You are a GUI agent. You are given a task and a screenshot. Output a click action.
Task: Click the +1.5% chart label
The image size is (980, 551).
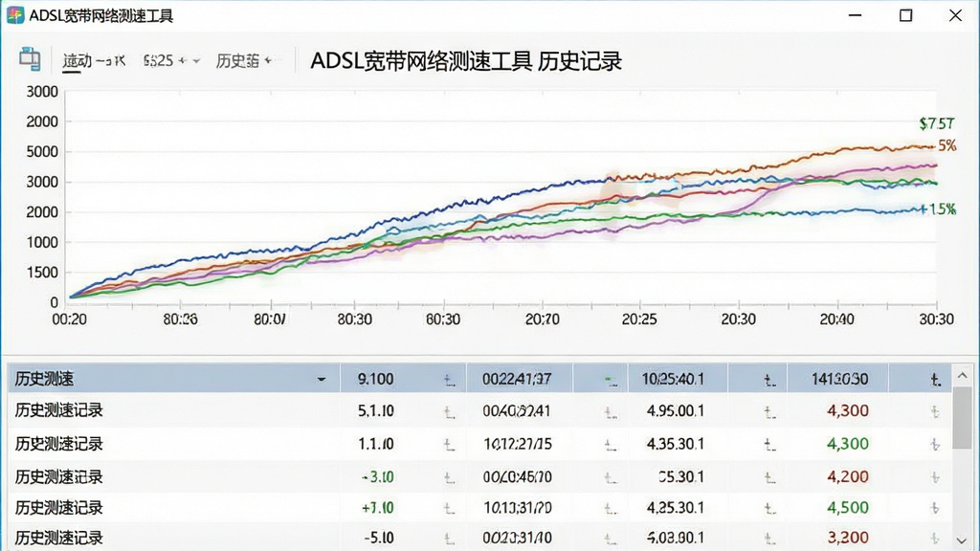click(x=938, y=209)
